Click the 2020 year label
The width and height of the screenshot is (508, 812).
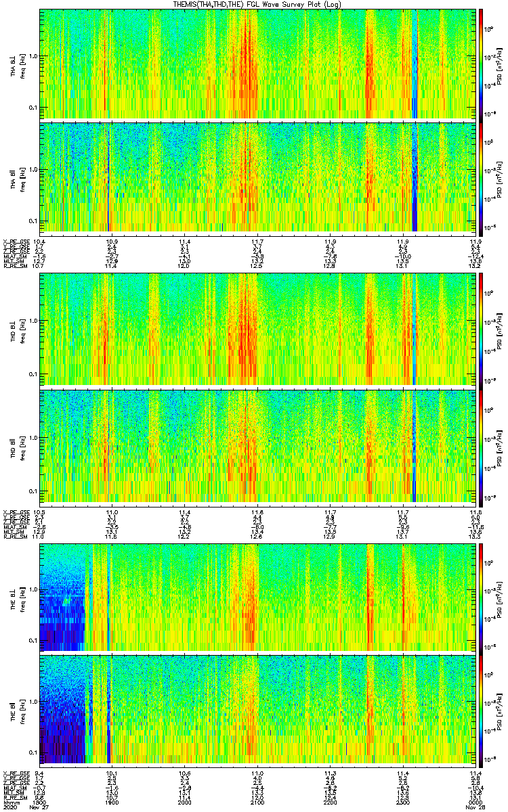tap(10, 808)
